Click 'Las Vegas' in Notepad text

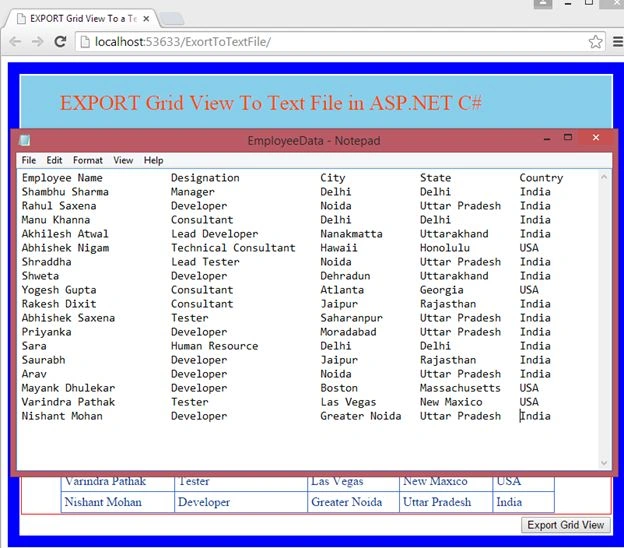[x=348, y=402]
